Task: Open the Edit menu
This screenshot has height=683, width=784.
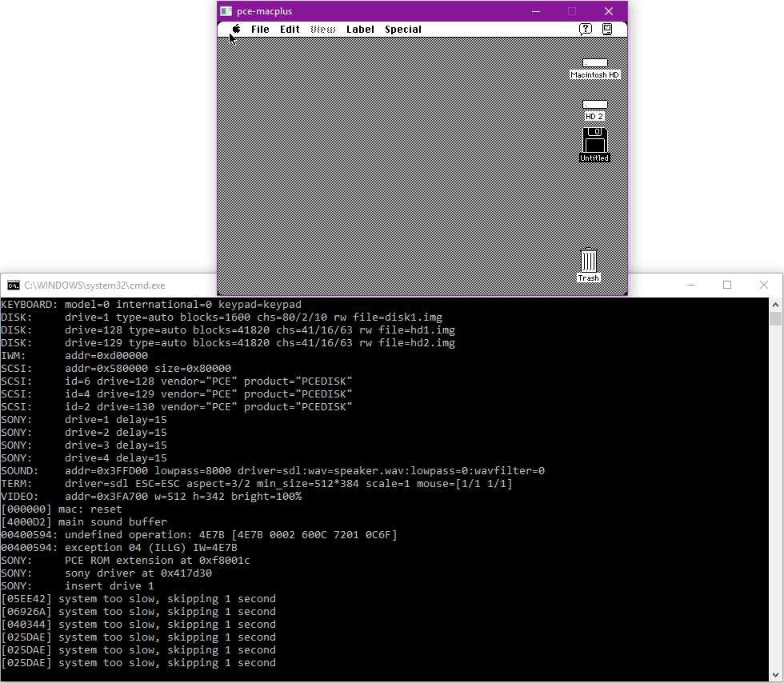Action: [290, 30]
